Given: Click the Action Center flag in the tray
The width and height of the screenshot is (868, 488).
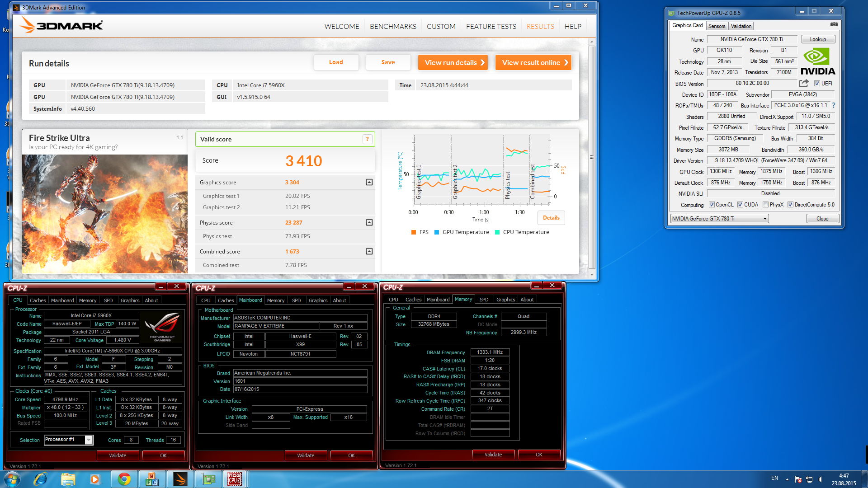Looking at the screenshot, I should coord(798,479).
